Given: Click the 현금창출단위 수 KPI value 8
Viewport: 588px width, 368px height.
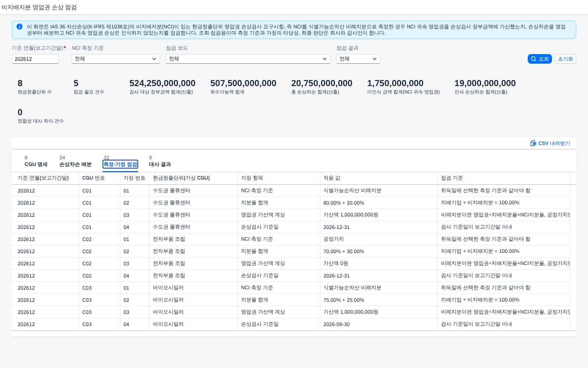Looking at the screenshot, I should [x=20, y=83].
